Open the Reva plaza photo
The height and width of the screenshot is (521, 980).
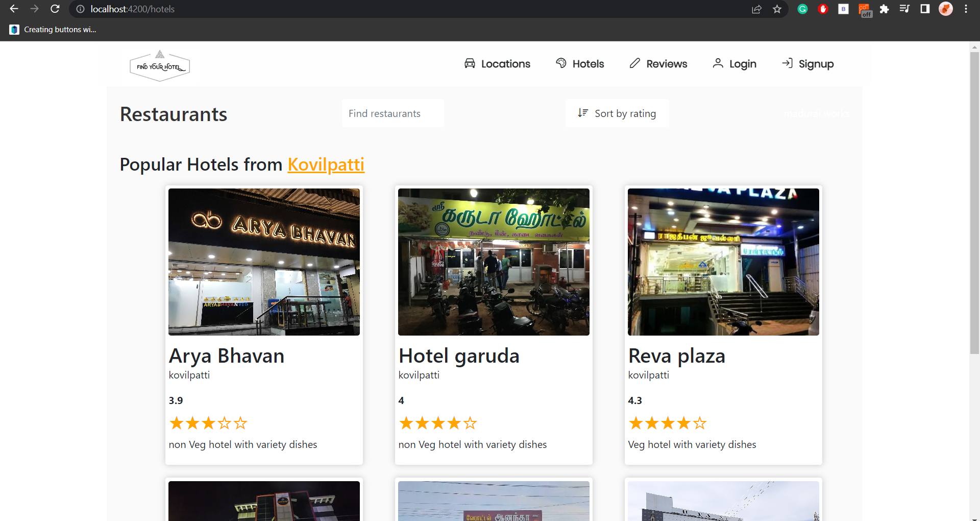[723, 262]
